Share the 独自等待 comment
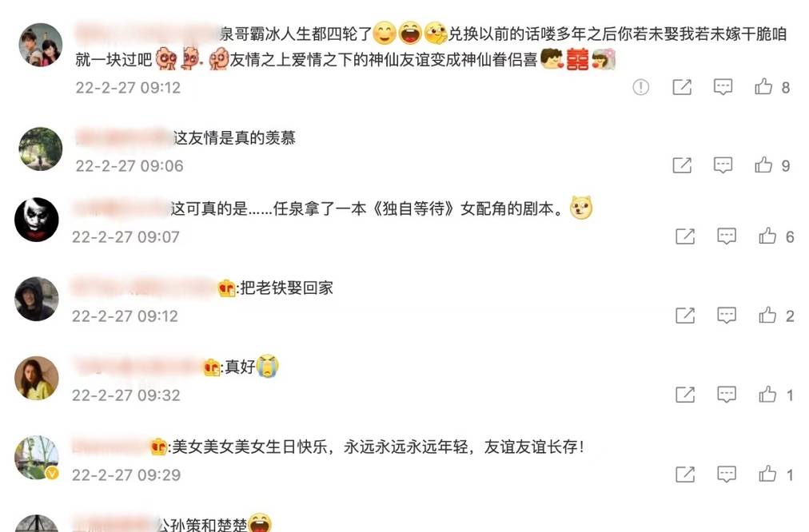This screenshot has width=809, height=532. point(685,236)
